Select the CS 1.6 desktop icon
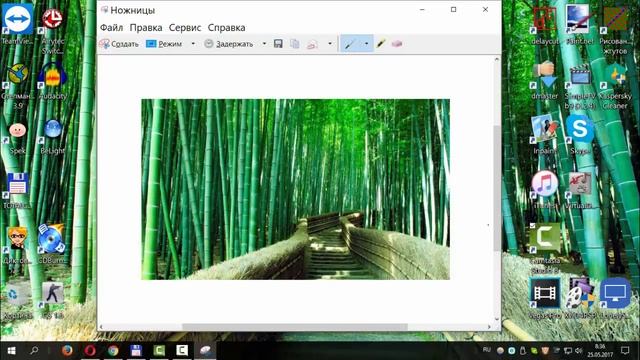 (52, 300)
